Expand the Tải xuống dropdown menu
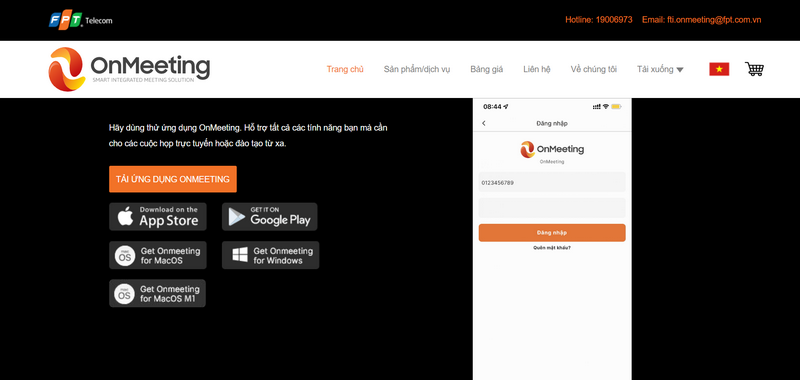The width and height of the screenshot is (800, 380). [660, 69]
